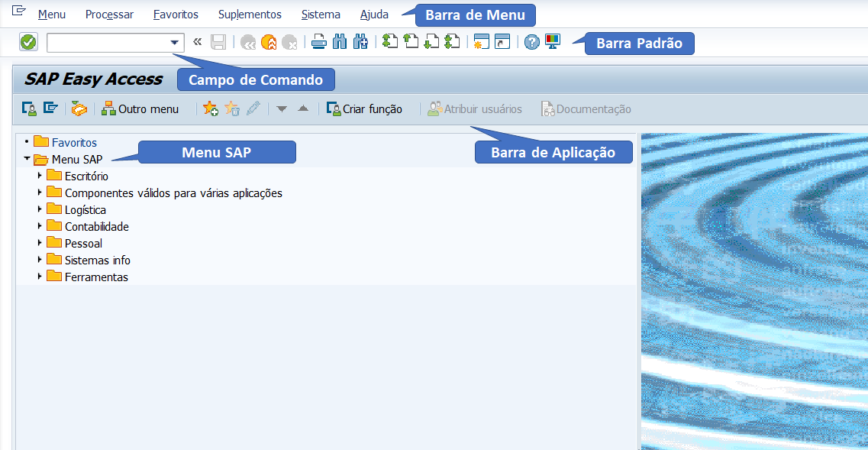868x450 pixels.
Task: Click Change favorites pencil icon
Action: tap(253, 108)
